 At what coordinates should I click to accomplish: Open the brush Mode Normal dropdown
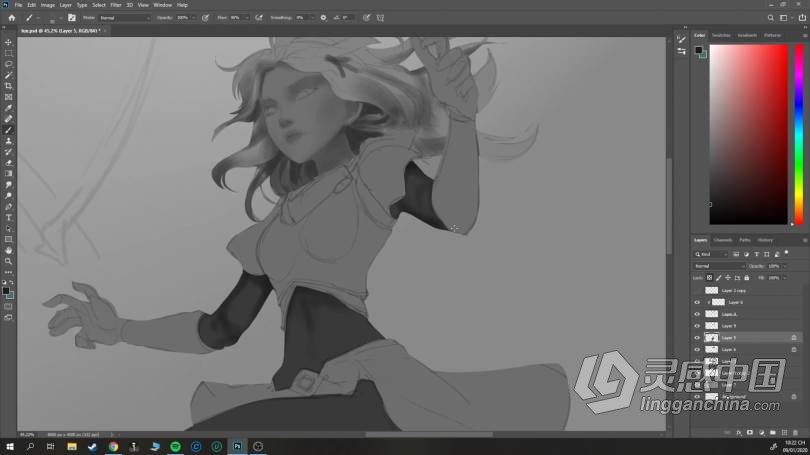coord(124,18)
